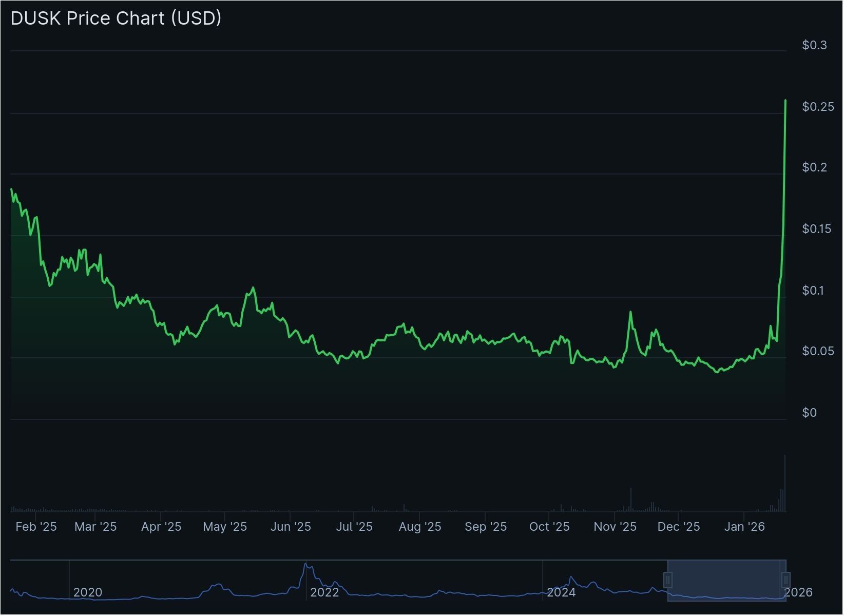Click the "$0.25" price axis label
The image size is (844, 616).
click(x=818, y=107)
